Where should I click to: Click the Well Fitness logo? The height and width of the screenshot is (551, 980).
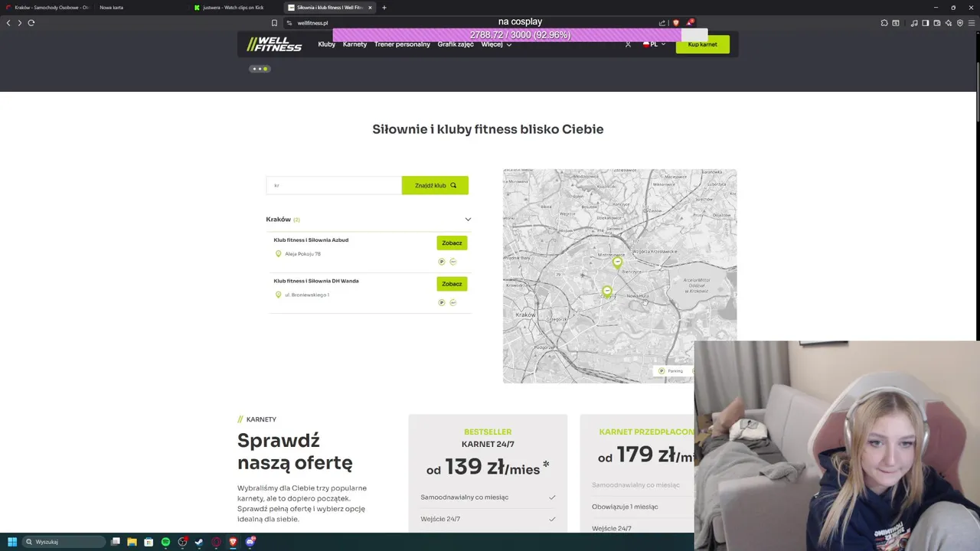tap(274, 44)
